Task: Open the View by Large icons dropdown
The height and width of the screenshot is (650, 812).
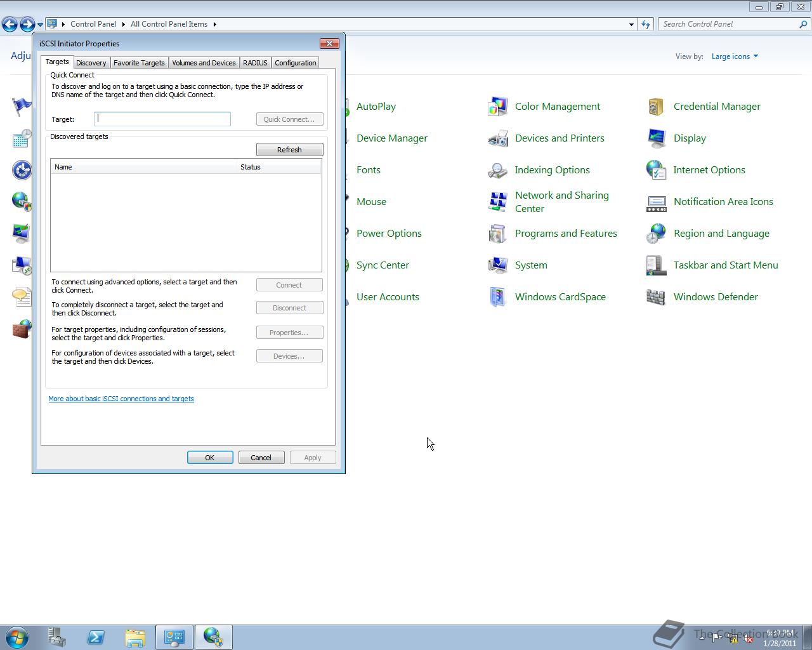Action: click(x=735, y=56)
